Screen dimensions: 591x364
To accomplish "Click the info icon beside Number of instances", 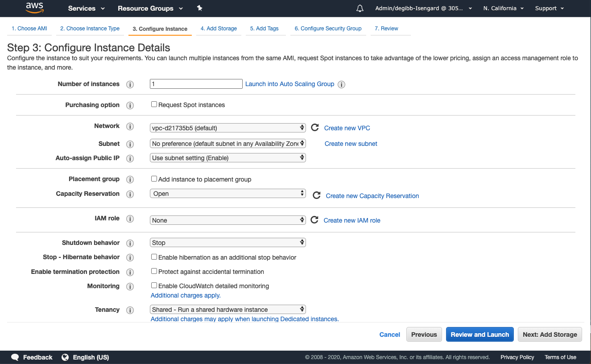I will pos(130,84).
